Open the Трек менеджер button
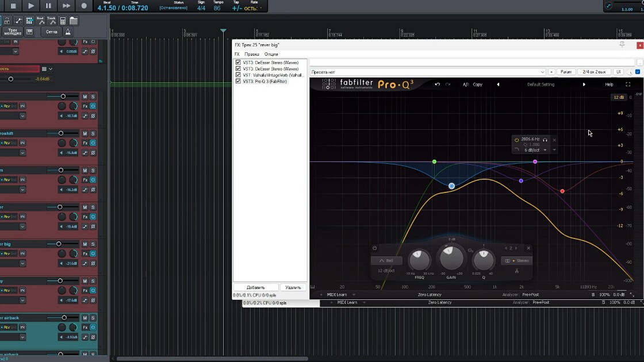This screenshot has width=644, height=362. pyautogui.click(x=13, y=32)
